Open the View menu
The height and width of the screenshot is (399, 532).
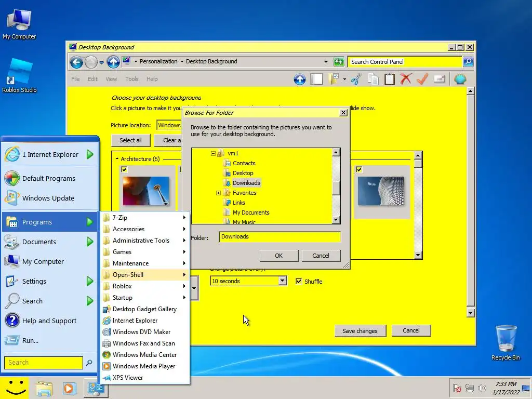tap(111, 79)
